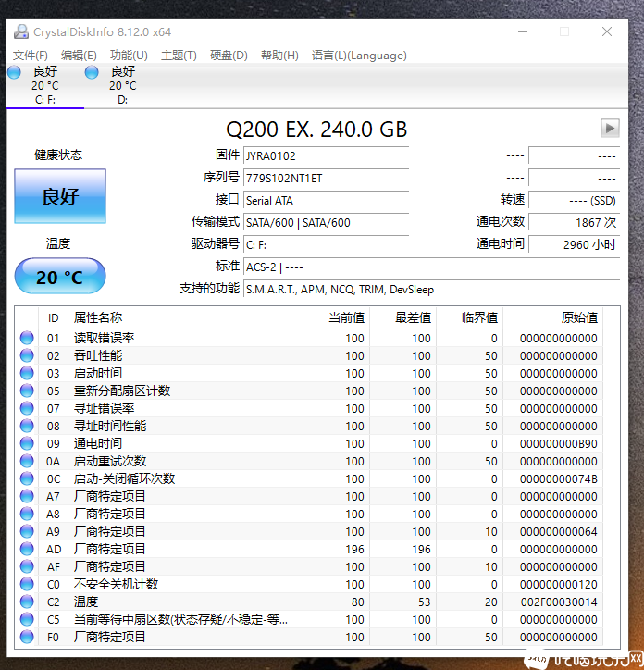This screenshot has width=644, height=670.
Task: Click status orb of attribute C2 温度
Action: pyautogui.click(x=27, y=602)
